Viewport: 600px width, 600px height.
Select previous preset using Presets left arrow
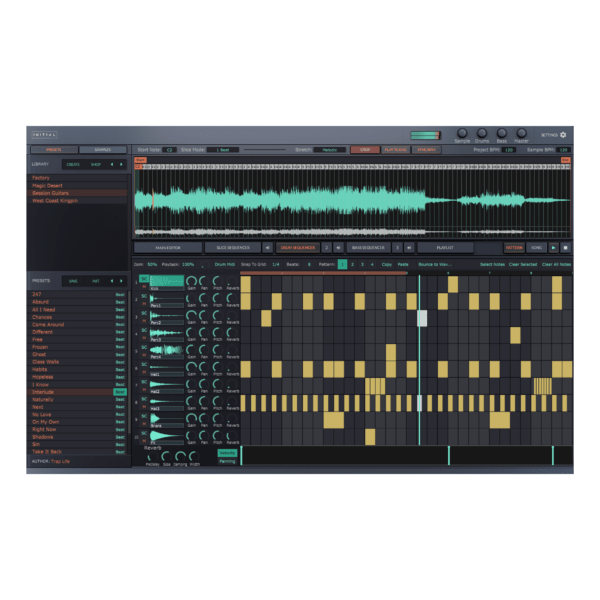(x=112, y=281)
